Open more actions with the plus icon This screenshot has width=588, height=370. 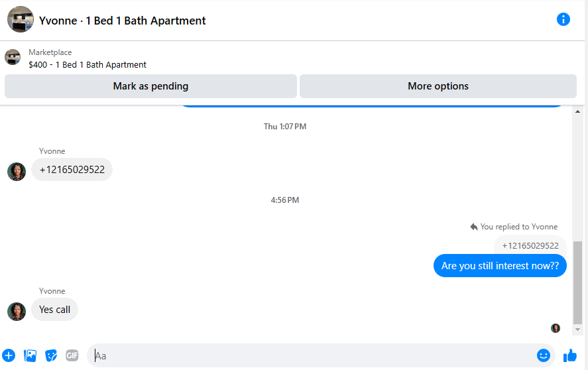click(x=9, y=355)
